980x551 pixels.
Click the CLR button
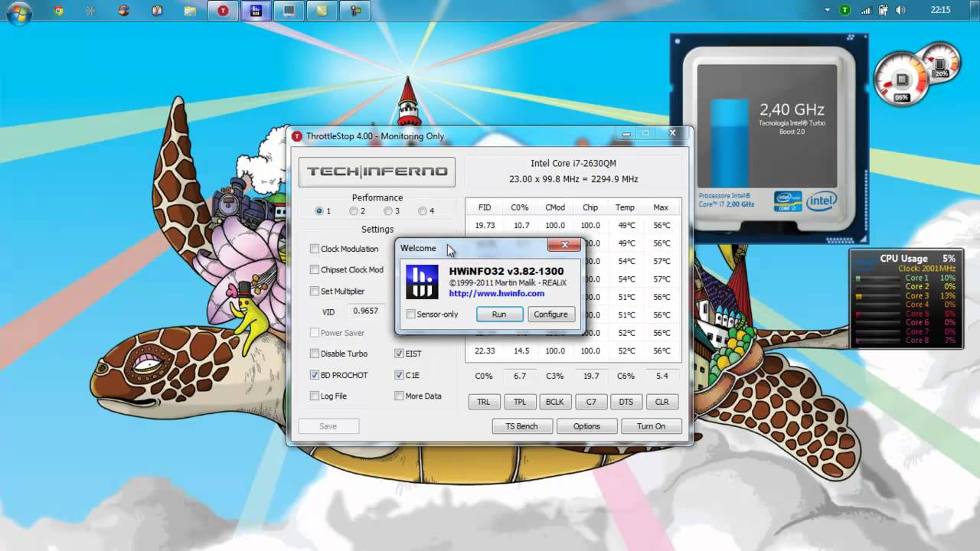coord(662,402)
